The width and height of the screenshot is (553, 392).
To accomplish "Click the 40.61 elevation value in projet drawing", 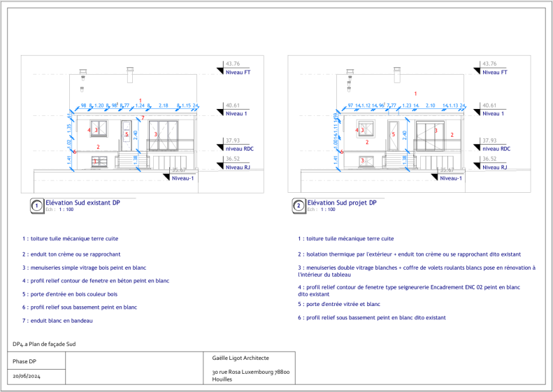I will click(489, 106).
